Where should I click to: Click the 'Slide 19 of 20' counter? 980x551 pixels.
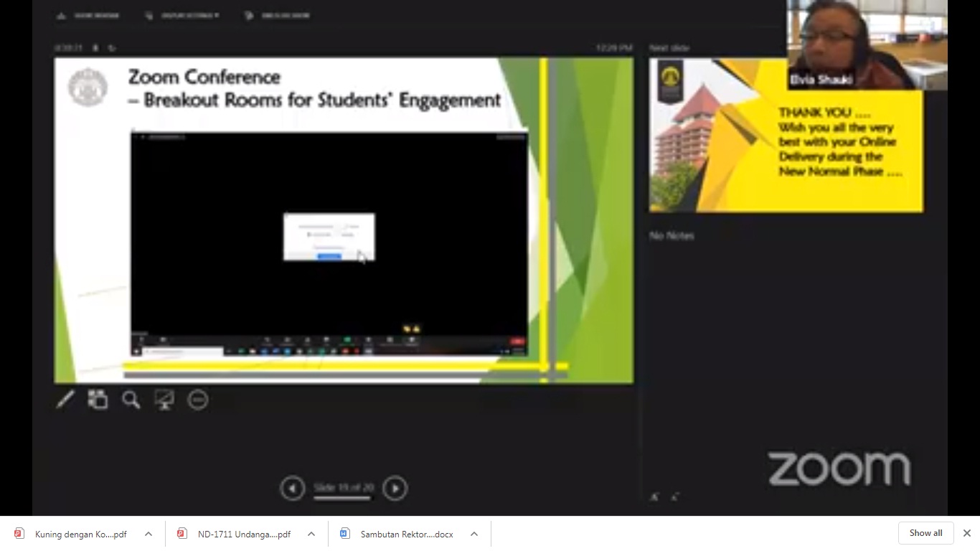point(344,488)
